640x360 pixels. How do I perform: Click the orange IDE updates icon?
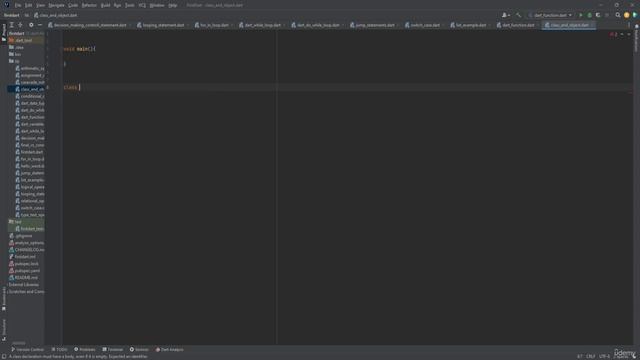point(627,15)
